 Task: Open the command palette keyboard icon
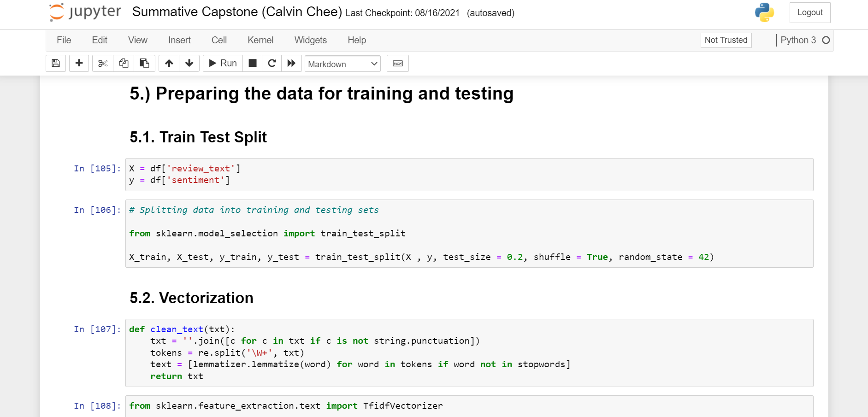click(398, 63)
